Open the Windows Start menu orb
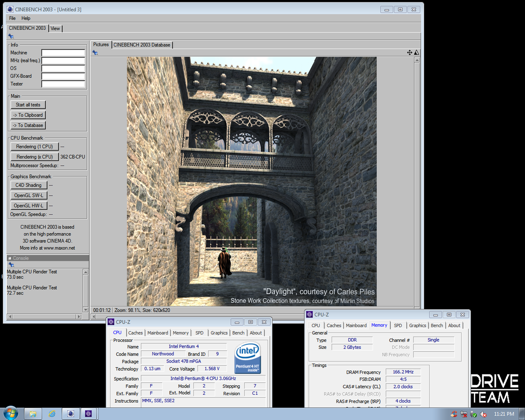This screenshot has height=420, width=525. pyautogui.click(x=10, y=413)
